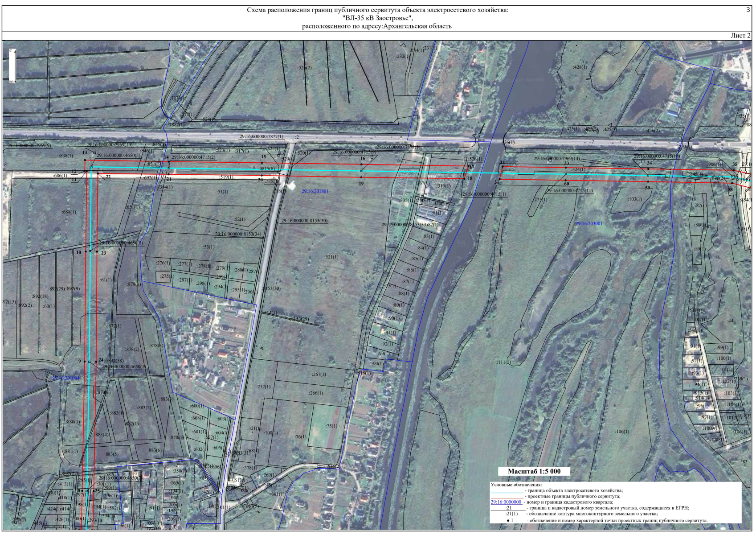
Task: Click characteristic point marker 33
Action: pos(566,168)
